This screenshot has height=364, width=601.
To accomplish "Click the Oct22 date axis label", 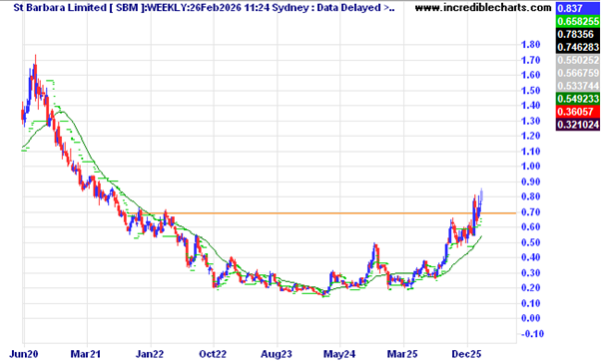I will tap(214, 354).
